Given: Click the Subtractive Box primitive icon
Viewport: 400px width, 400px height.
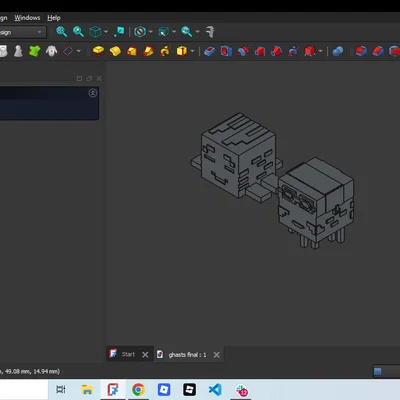Looking at the screenshot, I should (x=310, y=51).
